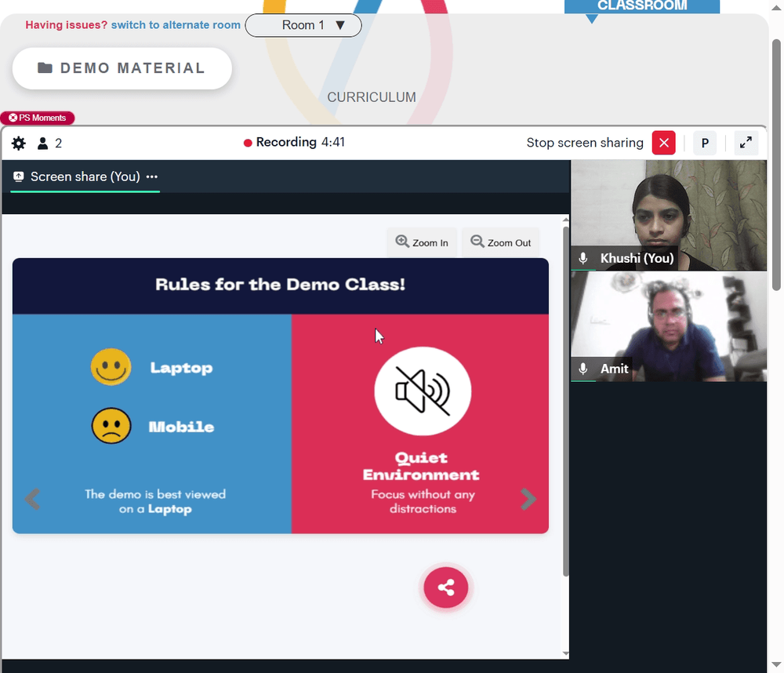The width and height of the screenshot is (784, 673).
Task: Zoom In on the slide
Action: pos(422,242)
